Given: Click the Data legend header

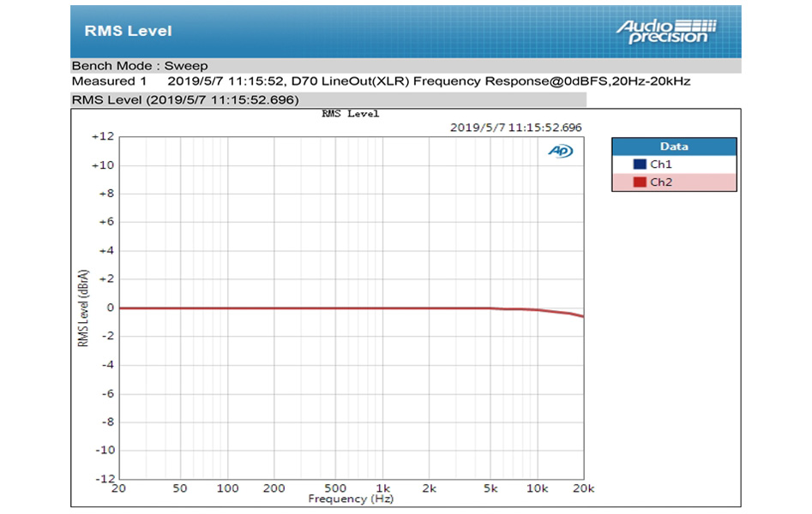Looking at the screenshot, I should [x=673, y=146].
